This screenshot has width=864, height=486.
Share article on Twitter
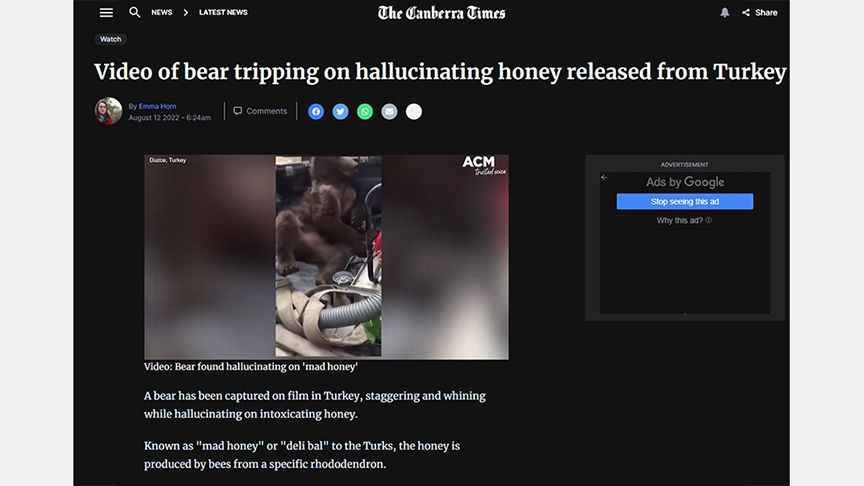click(x=340, y=111)
